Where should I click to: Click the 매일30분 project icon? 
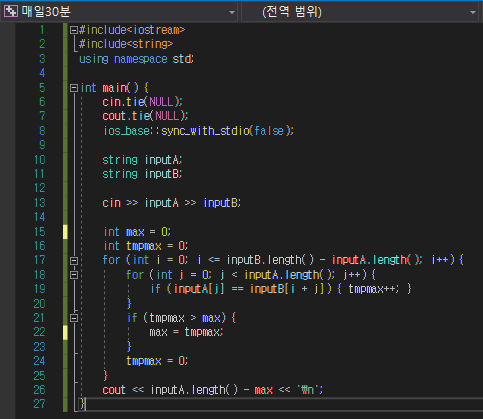coord(11,12)
